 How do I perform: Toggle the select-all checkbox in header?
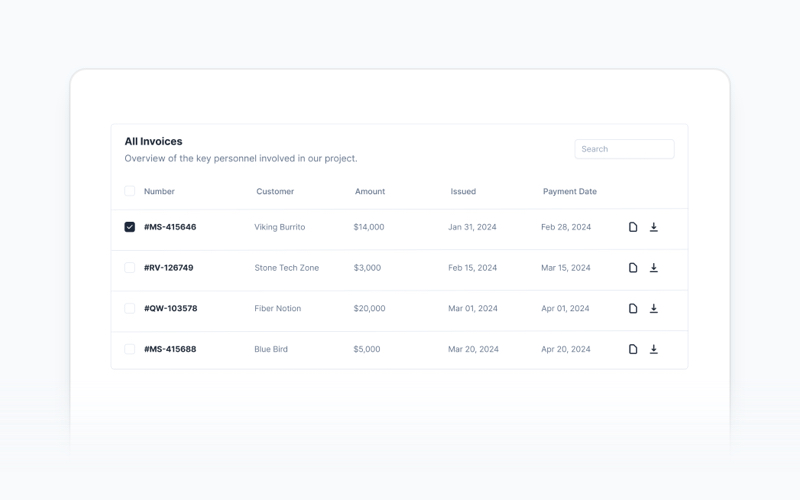[130, 191]
